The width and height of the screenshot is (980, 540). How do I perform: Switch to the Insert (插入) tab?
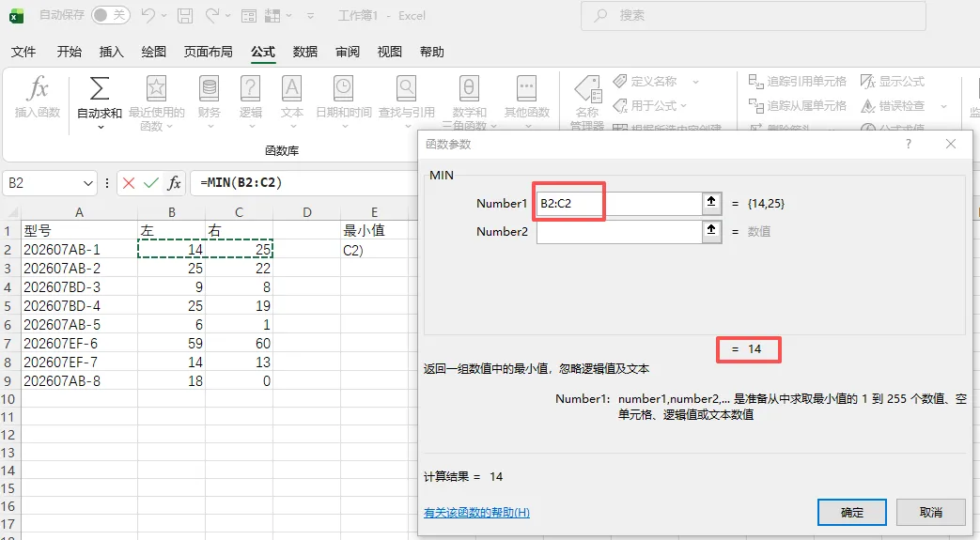point(111,52)
